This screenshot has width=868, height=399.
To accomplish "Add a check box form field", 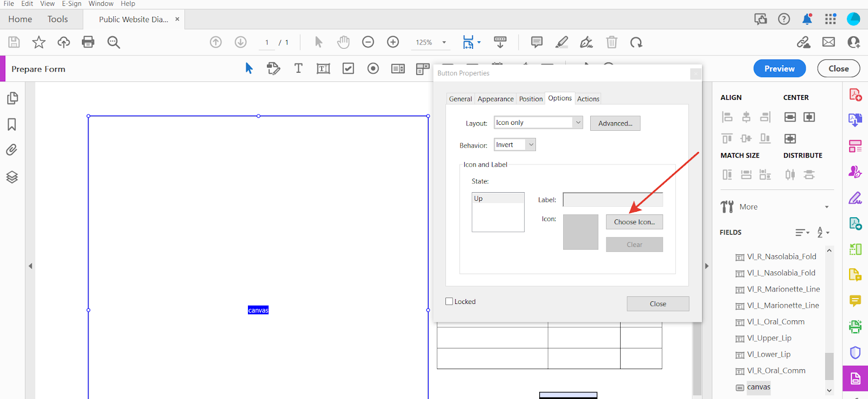I will (x=348, y=68).
